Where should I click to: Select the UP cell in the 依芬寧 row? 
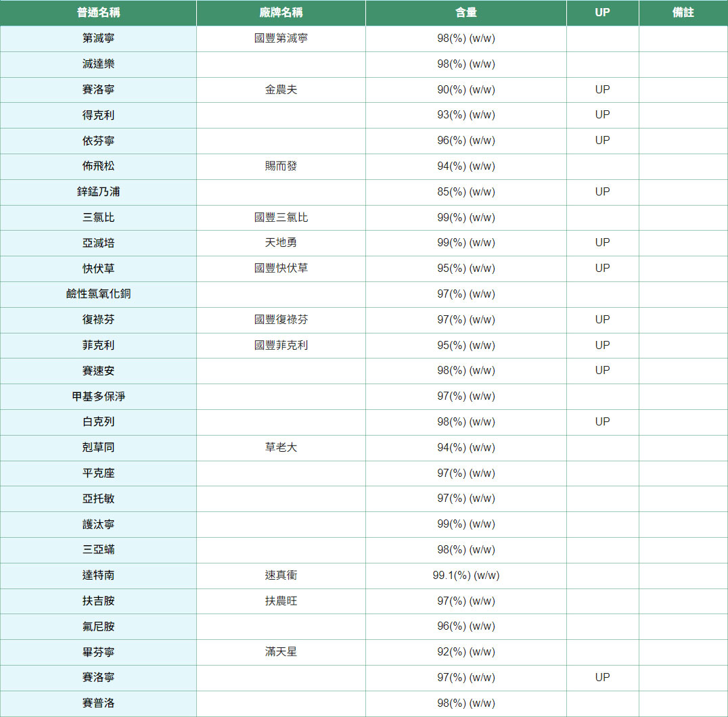click(602, 140)
